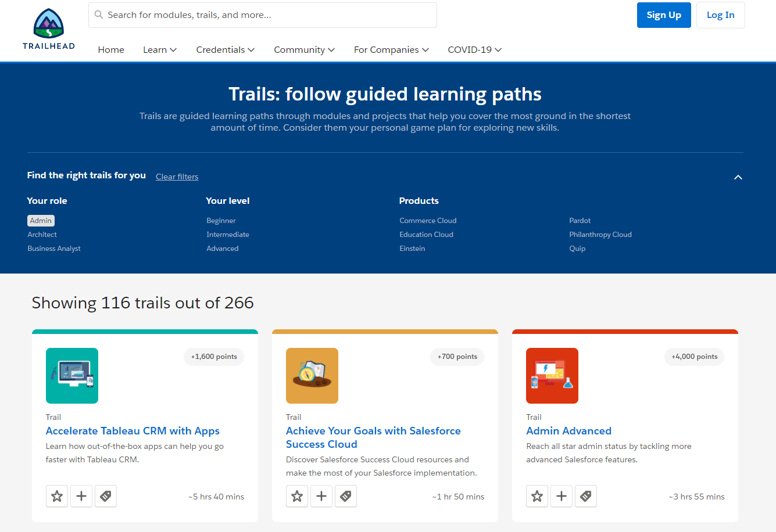
Task: Click tag icon on Accelerate Tableau CRM card
Action: pyautogui.click(x=106, y=496)
